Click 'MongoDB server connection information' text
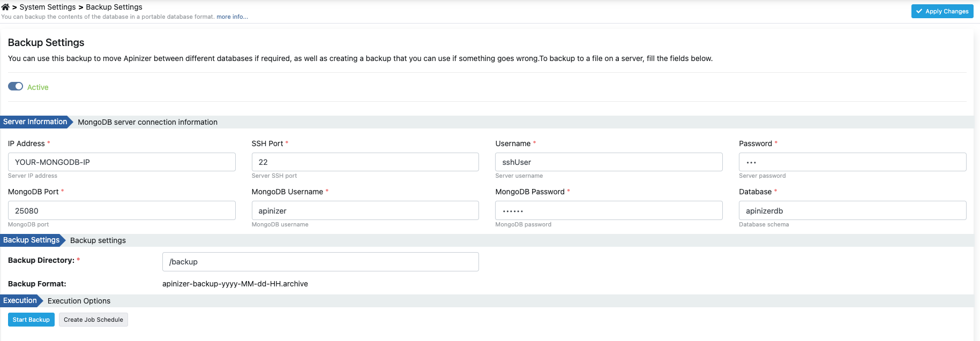 click(148, 122)
